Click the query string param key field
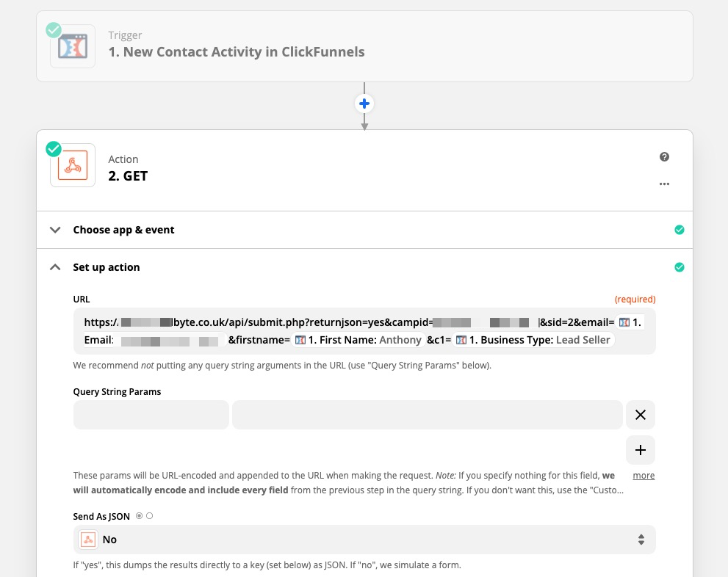 [x=151, y=415]
